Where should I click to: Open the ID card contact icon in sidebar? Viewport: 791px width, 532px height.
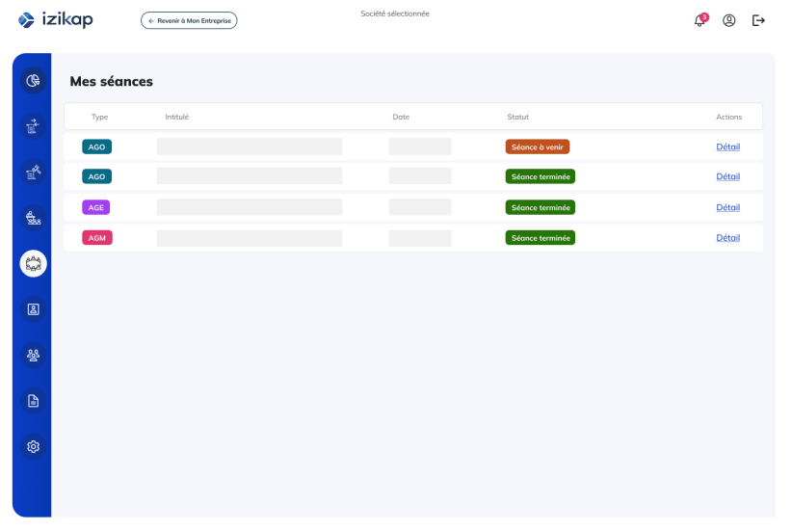click(x=33, y=309)
